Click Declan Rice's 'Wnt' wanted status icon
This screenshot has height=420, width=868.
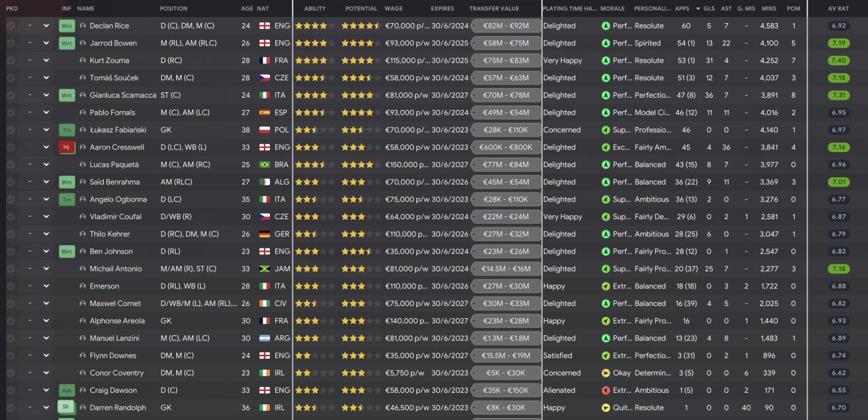click(x=66, y=26)
